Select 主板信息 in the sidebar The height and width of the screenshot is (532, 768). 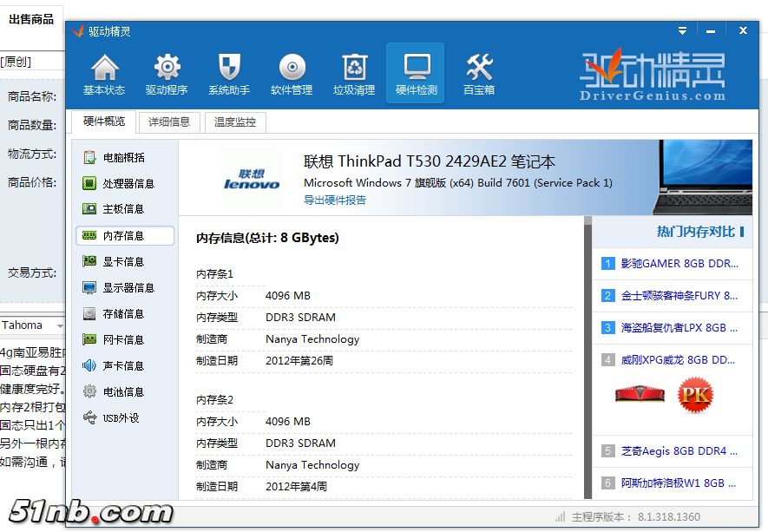pyautogui.click(x=124, y=209)
